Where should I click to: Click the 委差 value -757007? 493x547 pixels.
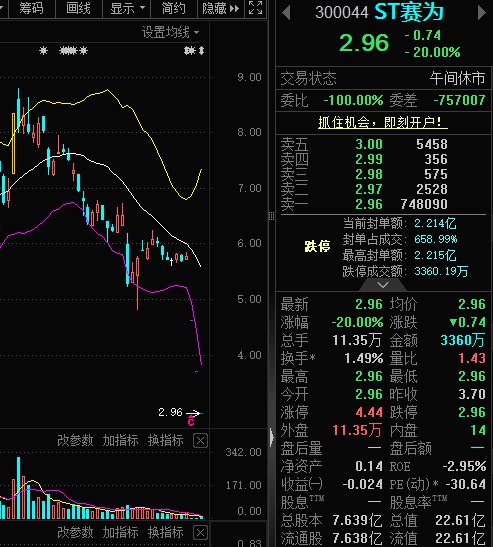(x=459, y=100)
